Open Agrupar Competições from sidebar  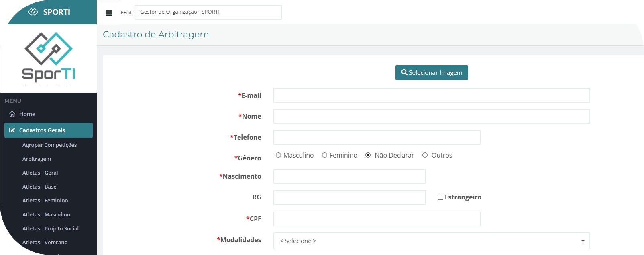[49, 145]
